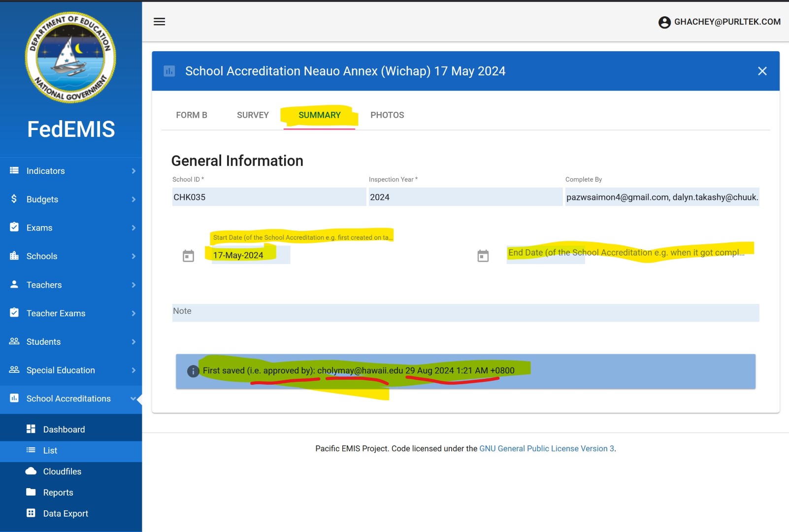The width and height of the screenshot is (789, 532).
Task: Expand the Teacher Exams chevron
Action: point(133,313)
